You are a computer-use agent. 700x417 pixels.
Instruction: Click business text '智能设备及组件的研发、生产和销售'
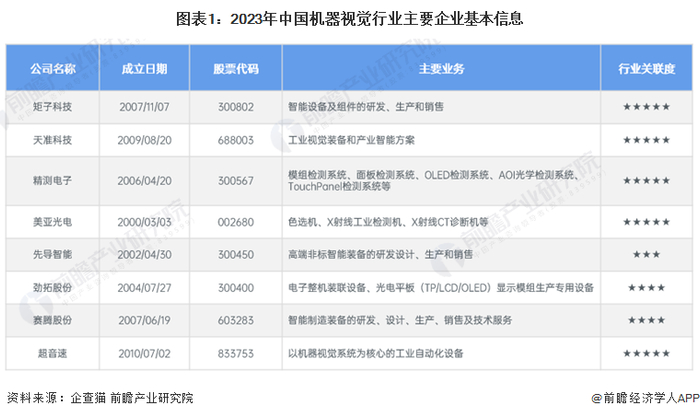(366, 107)
